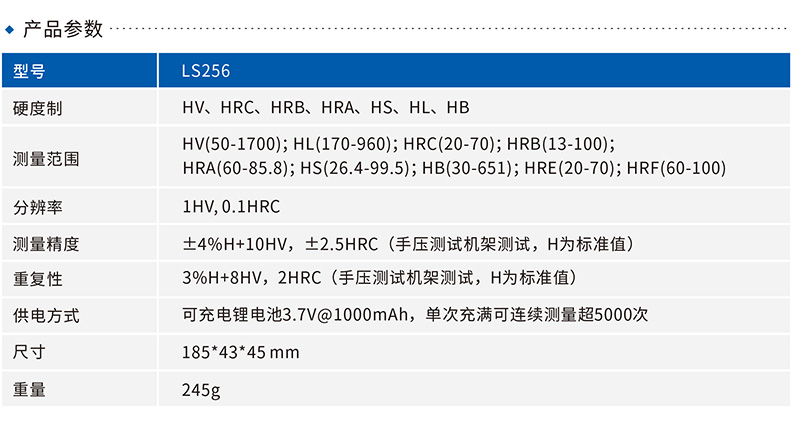
Task: Click the 1HV, 0.1HRC resolution value
Action: pyautogui.click(x=232, y=208)
